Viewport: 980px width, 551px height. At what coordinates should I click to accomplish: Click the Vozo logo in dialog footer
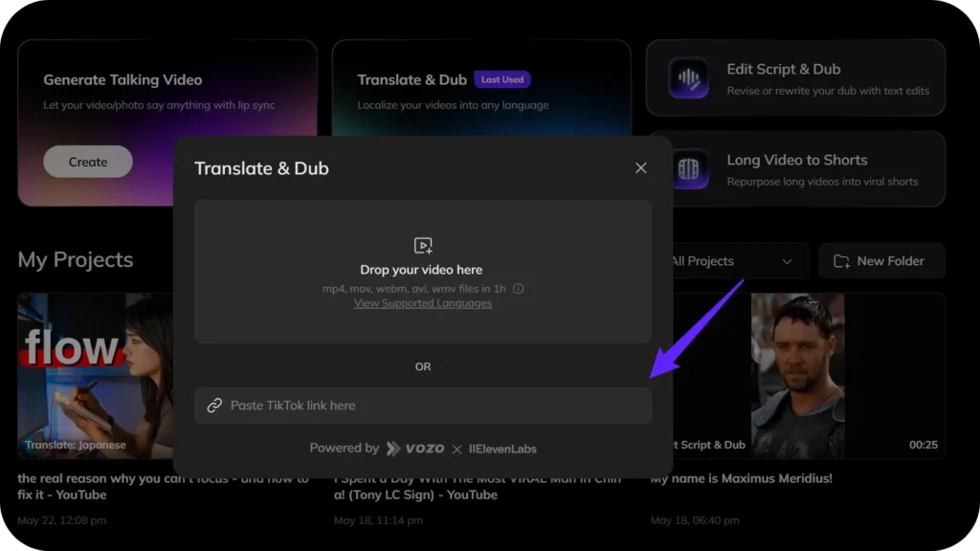415,449
